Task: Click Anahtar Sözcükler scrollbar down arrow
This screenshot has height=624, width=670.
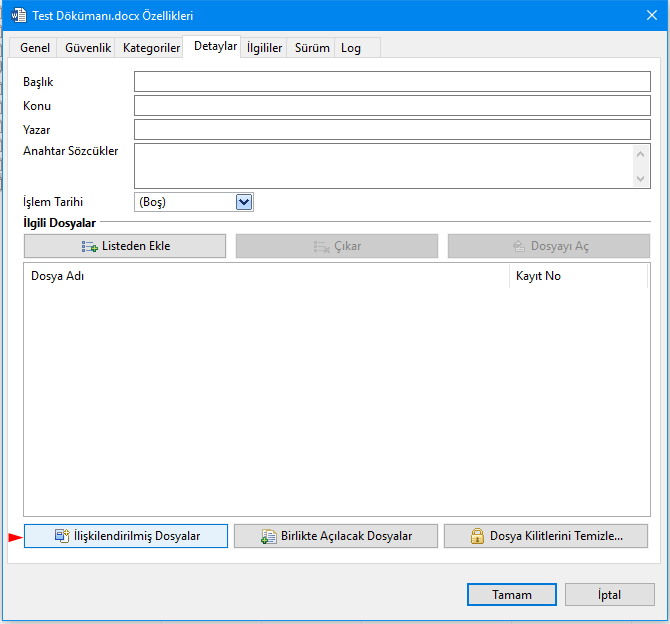Action: 642,179
